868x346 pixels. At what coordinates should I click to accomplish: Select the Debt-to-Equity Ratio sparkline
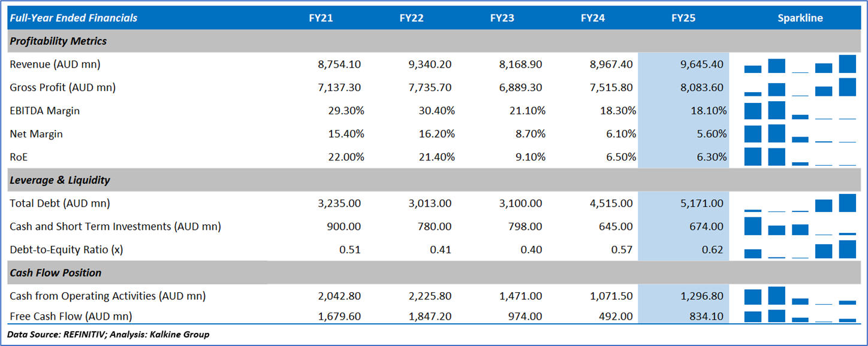pos(800,250)
